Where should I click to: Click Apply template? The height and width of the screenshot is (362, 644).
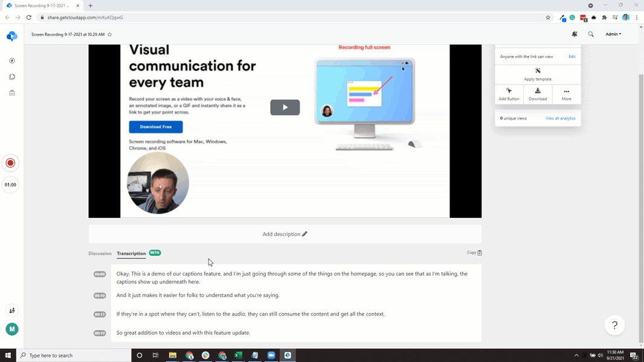pos(538,75)
